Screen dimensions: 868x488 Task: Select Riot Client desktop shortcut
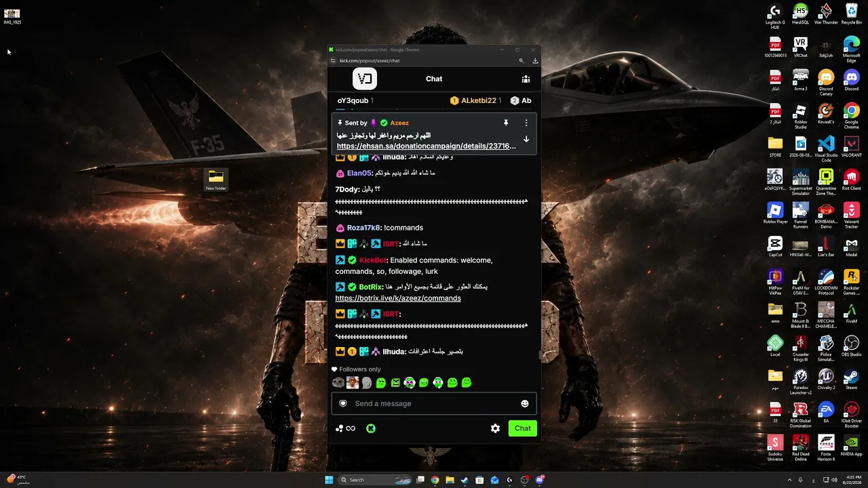point(852,180)
